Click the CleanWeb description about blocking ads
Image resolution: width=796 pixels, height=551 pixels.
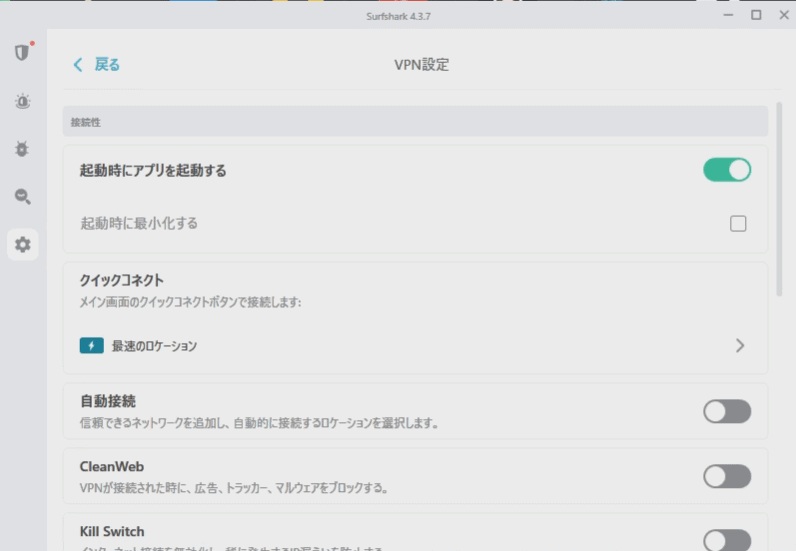[234, 488]
